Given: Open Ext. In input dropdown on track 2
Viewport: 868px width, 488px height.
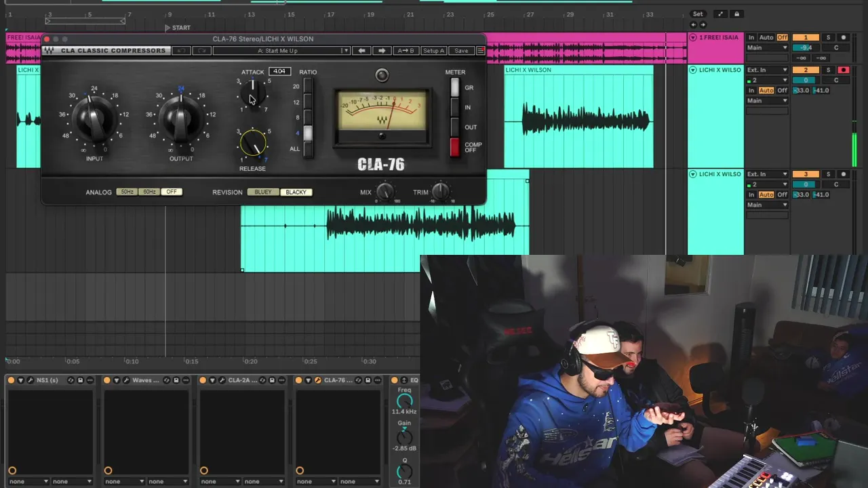Looking at the screenshot, I should (x=767, y=70).
